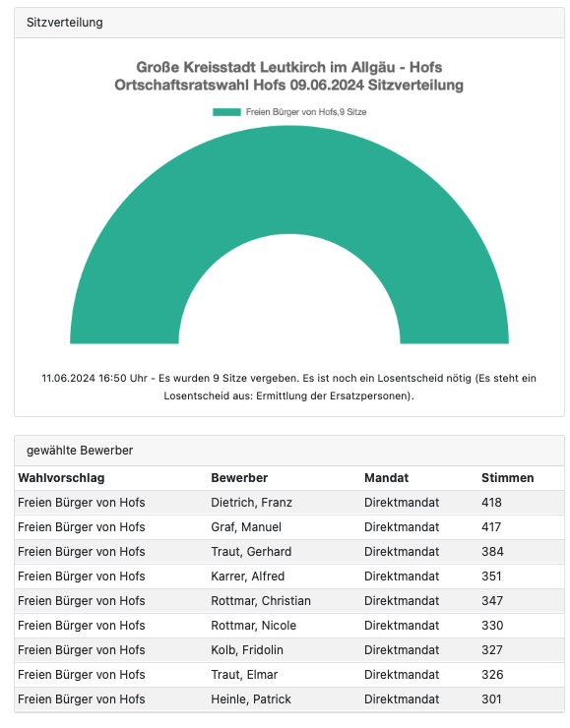Image resolution: width=570 pixels, height=728 pixels.
Task: Select the Wahlvorschlag column header
Action: coord(61,478)
